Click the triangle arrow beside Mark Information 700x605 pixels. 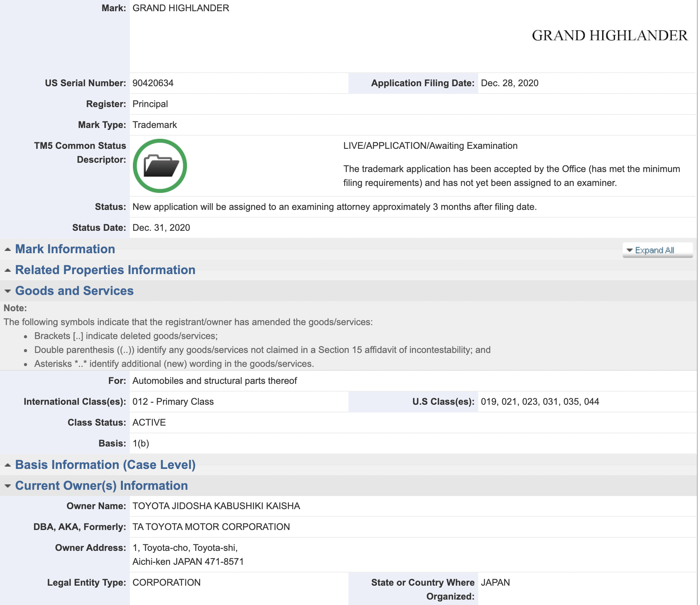(8, 250)
